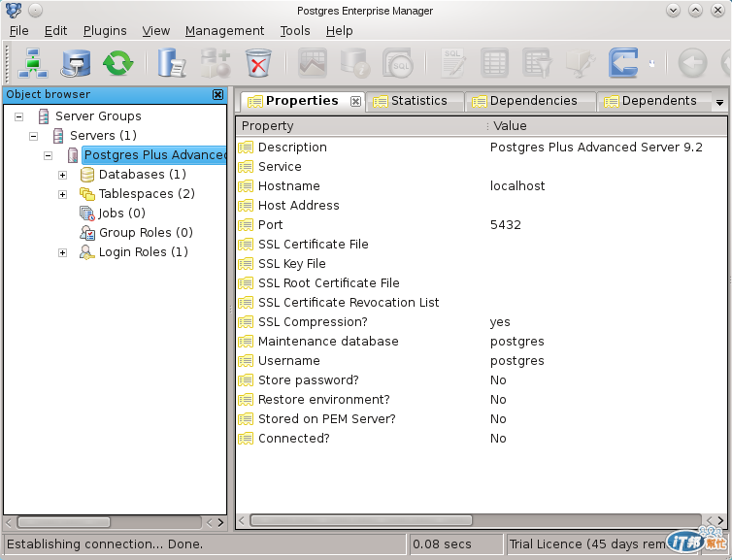Select Group Roles (0) in the tree
The image size is (732, 560).
point(146,232)
